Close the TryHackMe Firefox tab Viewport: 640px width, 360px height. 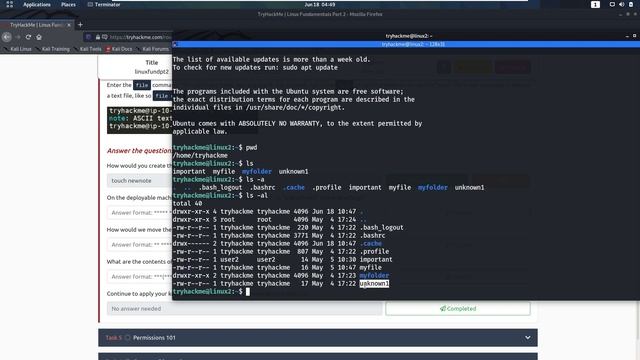coord(69,25)
